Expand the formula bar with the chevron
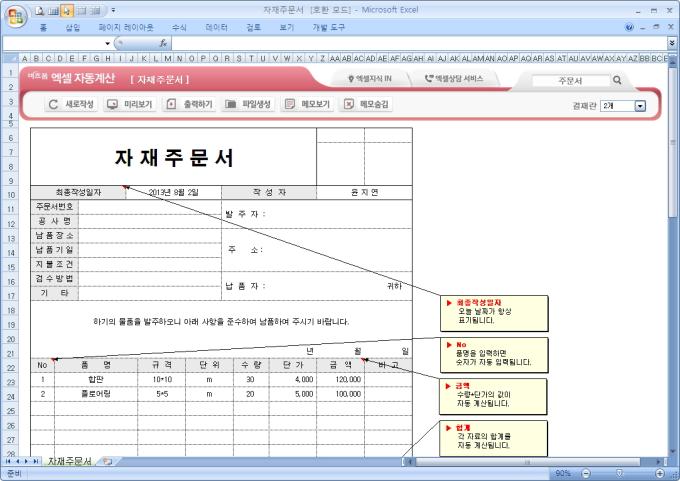This screenshot has height=481, width=680. click(672, 43)
